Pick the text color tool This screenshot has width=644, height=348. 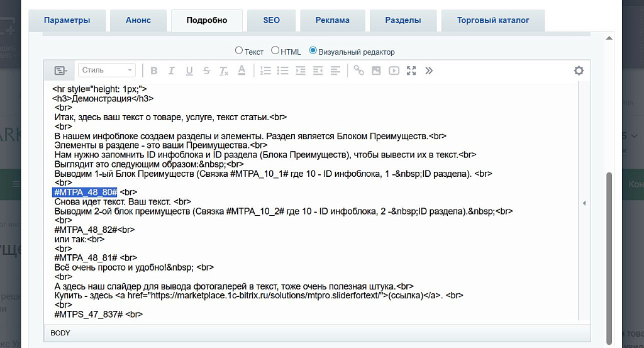241,70
